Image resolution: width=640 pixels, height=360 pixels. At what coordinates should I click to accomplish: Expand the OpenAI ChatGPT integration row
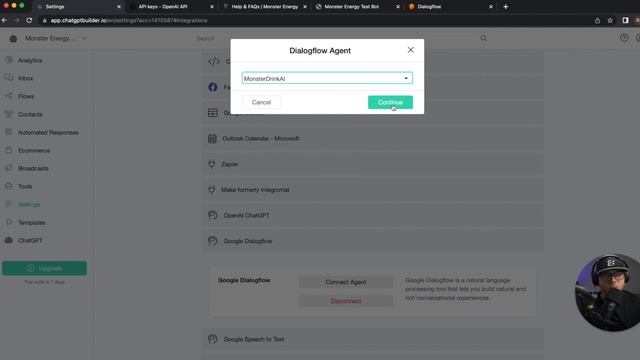pyautogui.click(x=373, y=216)
